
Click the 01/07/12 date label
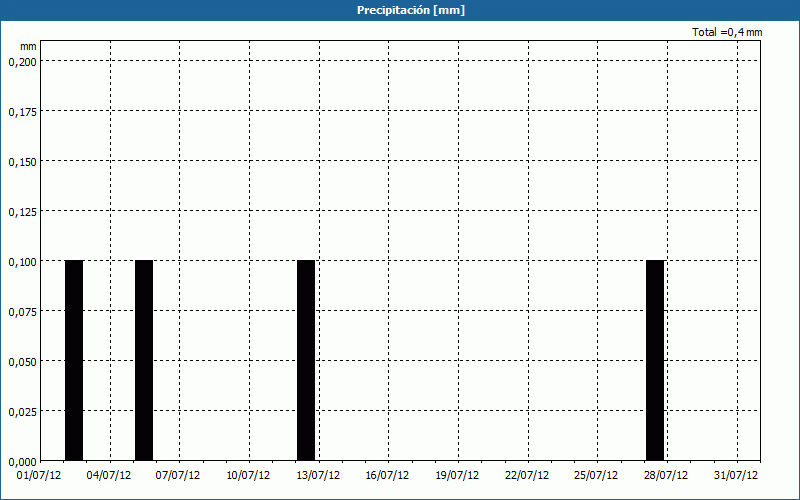tap(39, 476)
